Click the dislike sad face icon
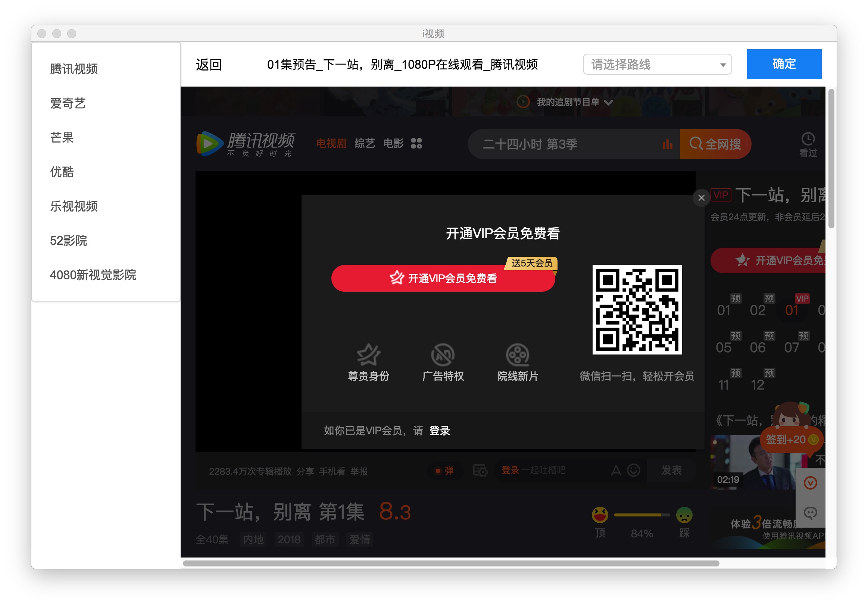This screenshot has height=606, width=868. (x=684, y=515)
